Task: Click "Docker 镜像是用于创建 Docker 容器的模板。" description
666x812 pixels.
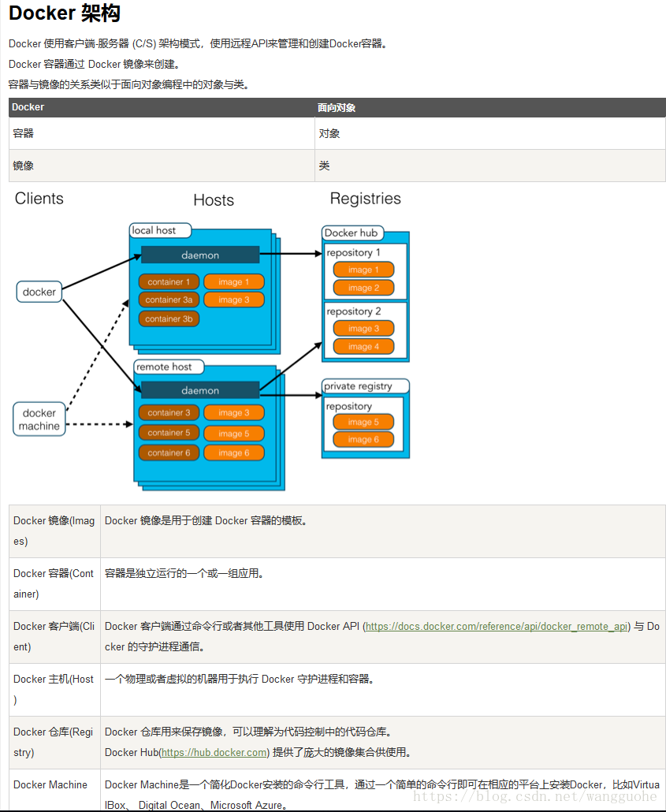Action: (206, 521)
